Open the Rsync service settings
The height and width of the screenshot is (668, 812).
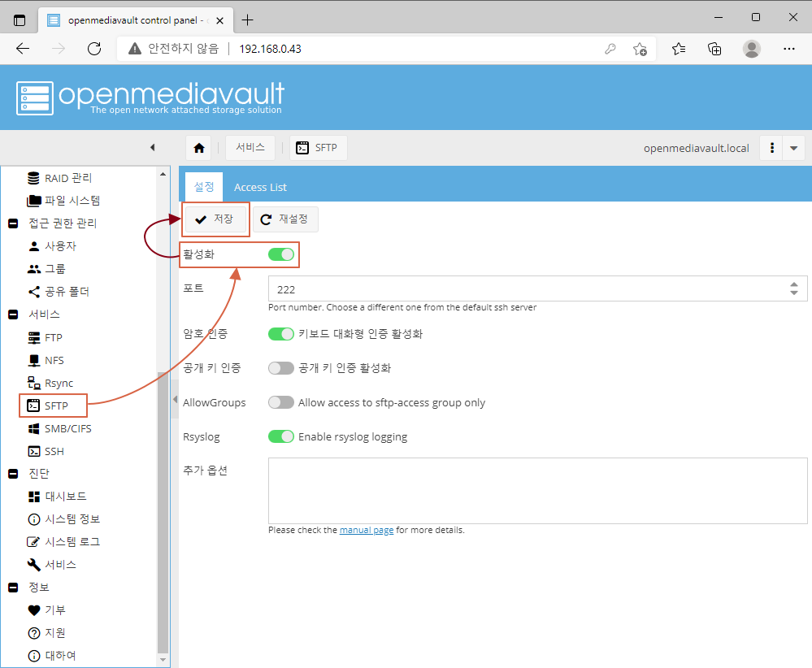(x=50, y=384)
